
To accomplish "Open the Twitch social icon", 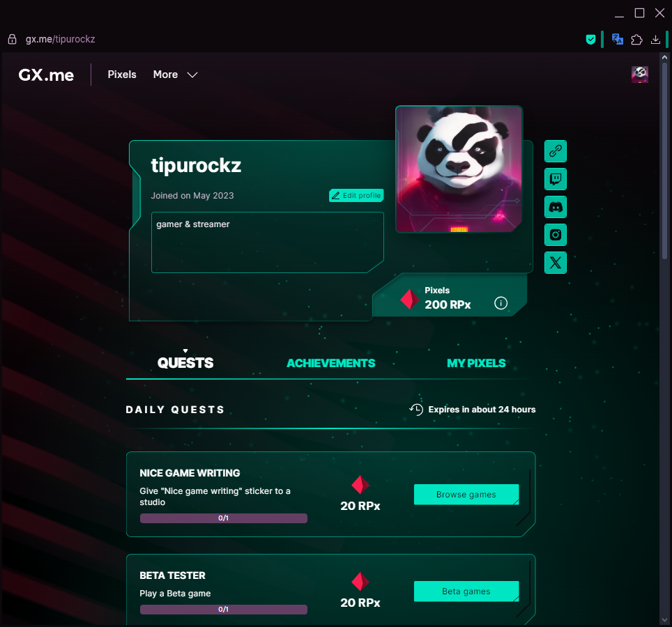I will tap(556, 179).
